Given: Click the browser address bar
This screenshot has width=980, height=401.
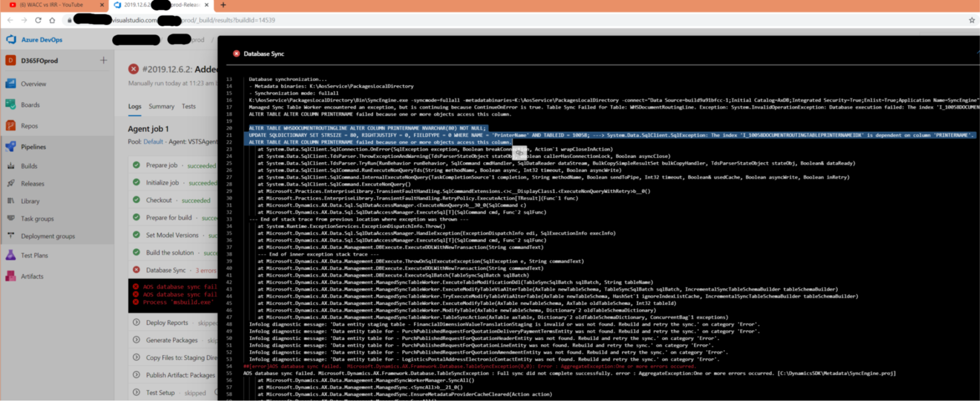Looking at the screenshot, I should 490,20.
